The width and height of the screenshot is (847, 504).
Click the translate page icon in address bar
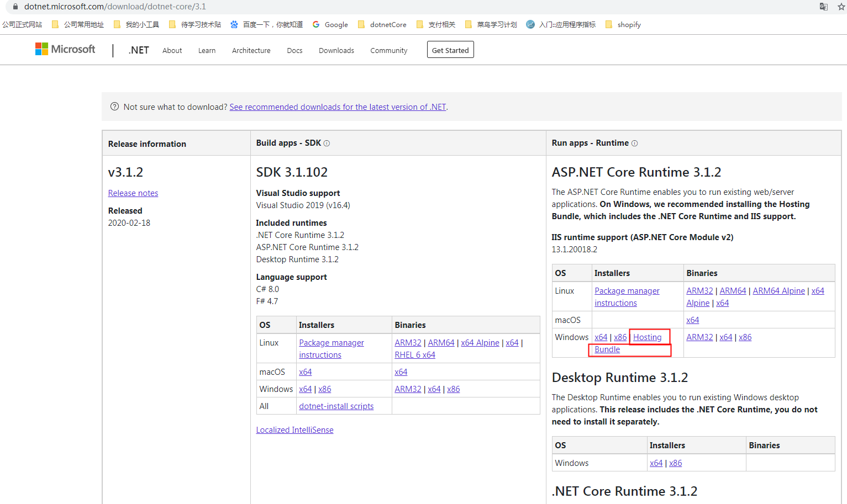(x=823, y=7)
